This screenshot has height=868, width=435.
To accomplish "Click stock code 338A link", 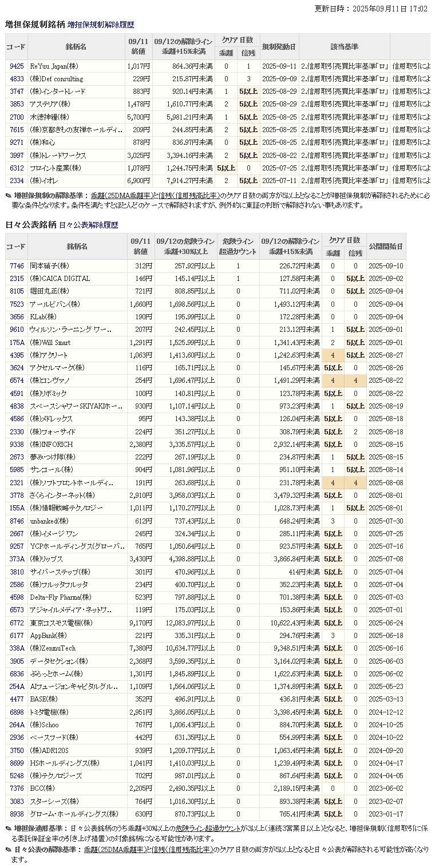I will point(17,648).
